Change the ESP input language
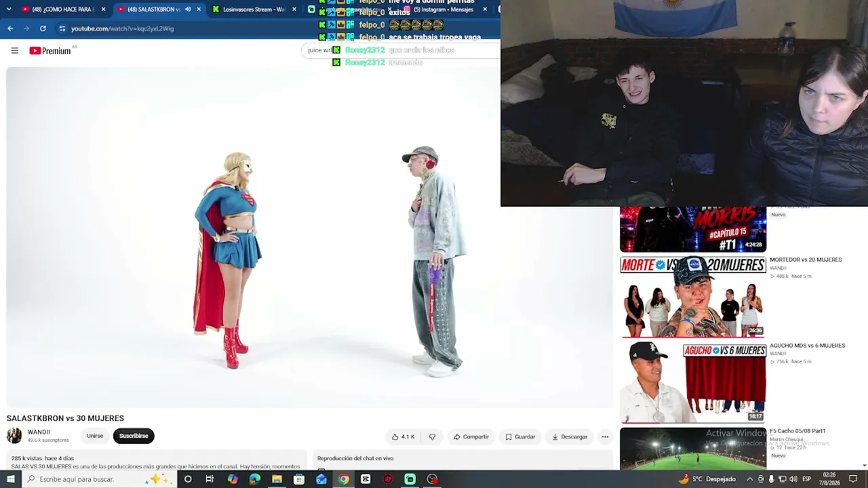Image resolution: width=868 pixels, height=488 pixels. 807,479
